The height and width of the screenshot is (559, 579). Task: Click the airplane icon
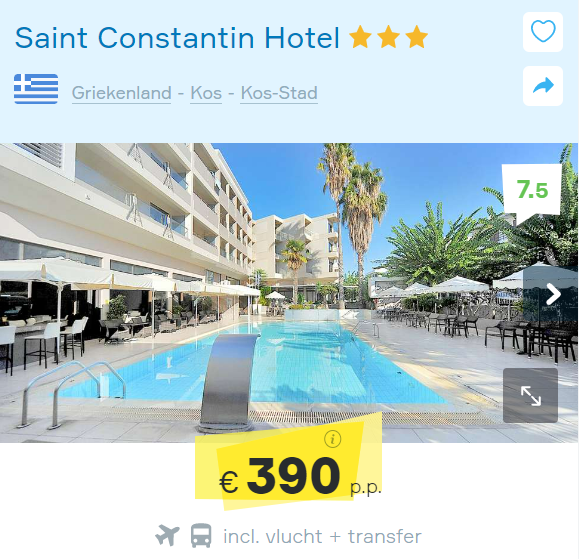point(167,535)
